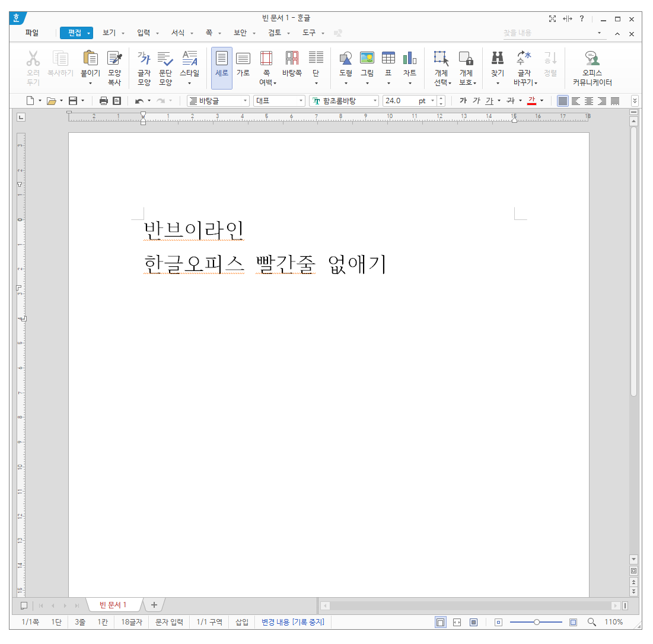This screenshot has width=653, height=644.
Task: Click the Columns (단) icon
Action: tap(316, 59)
